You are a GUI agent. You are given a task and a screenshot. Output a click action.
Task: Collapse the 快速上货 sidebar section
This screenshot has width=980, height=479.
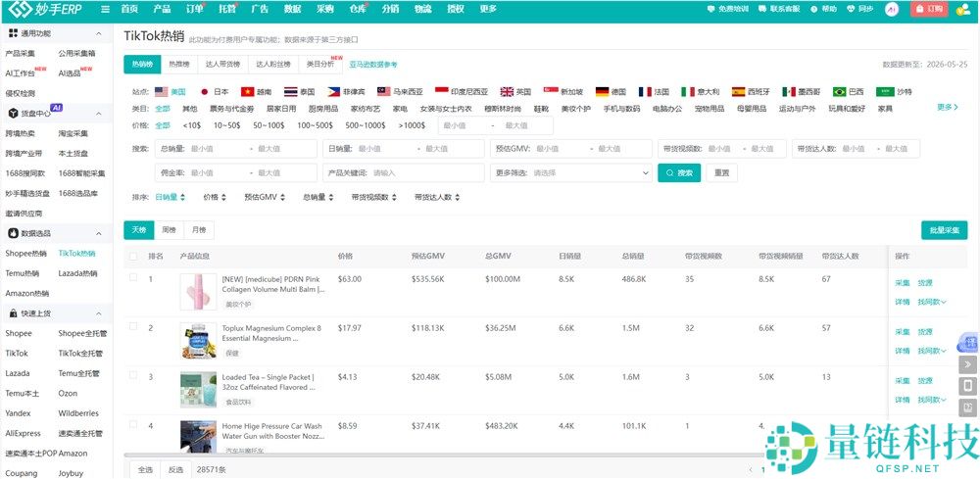pyautogui.click(x=99, y=313)
